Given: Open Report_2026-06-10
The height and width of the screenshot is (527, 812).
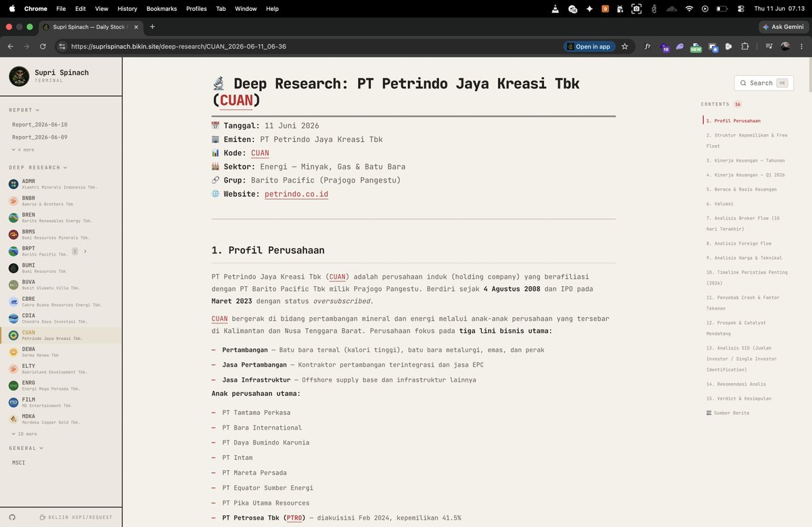Looking at the screenshot, I should point(39,124).
